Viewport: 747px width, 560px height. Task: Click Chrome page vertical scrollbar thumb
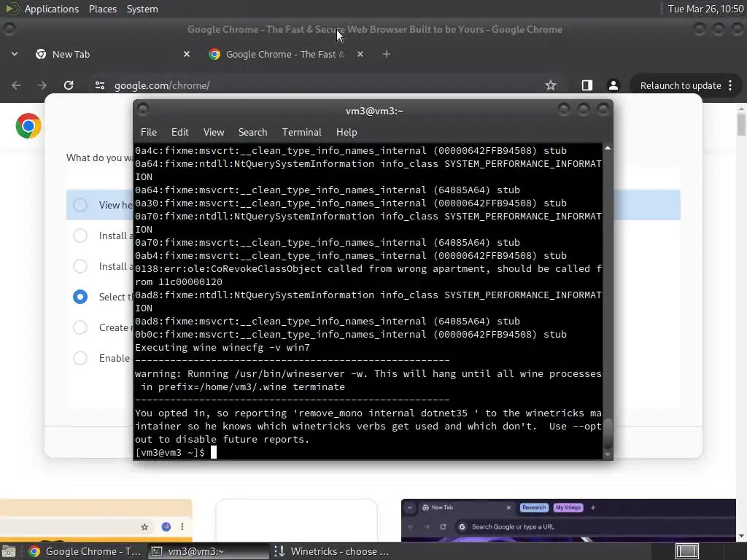741,124
